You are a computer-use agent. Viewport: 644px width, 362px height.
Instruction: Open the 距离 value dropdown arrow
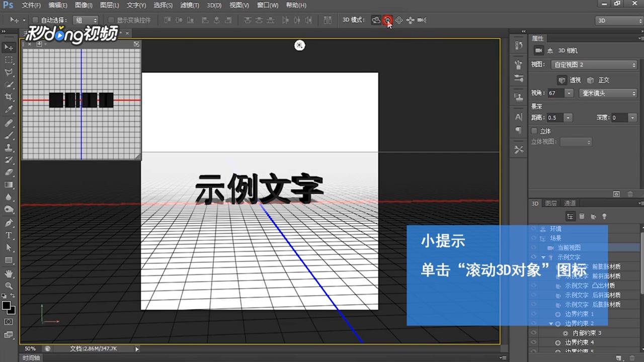point(568,117)
